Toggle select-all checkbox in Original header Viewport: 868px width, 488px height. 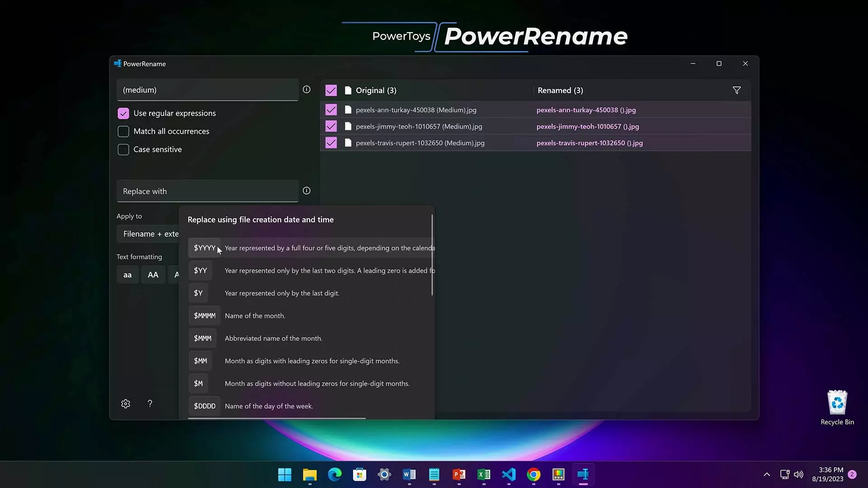tap(331, 90)
